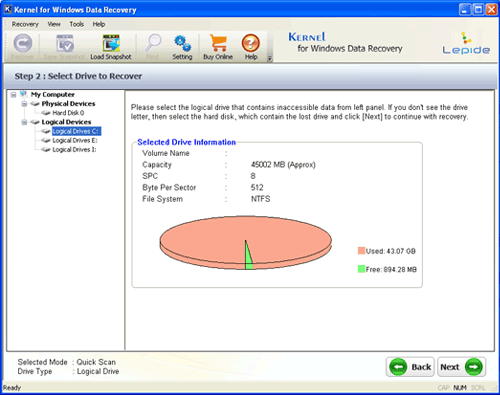Viewport: 500px width, 395px height.
Task: Collapse the Logical Devices node
Action: (24, 122)
